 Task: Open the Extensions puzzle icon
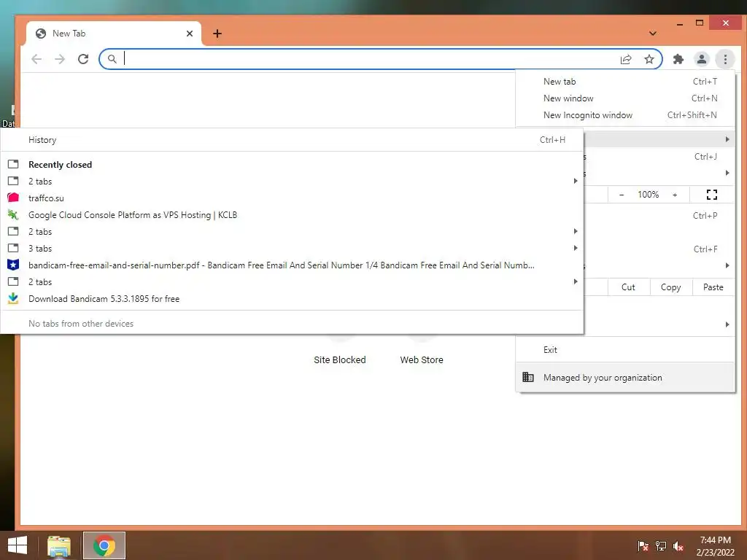click(678, 59)
